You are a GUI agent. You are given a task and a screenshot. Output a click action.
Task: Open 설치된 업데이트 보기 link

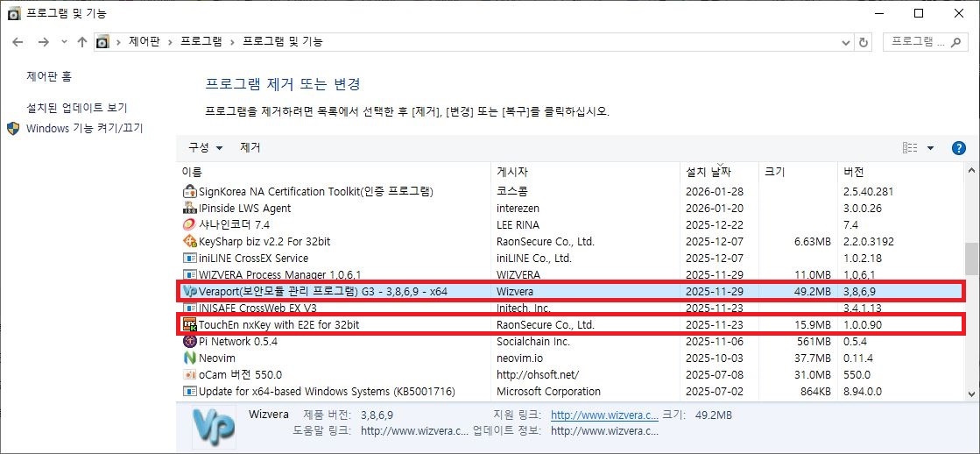(x=77, y=108)
